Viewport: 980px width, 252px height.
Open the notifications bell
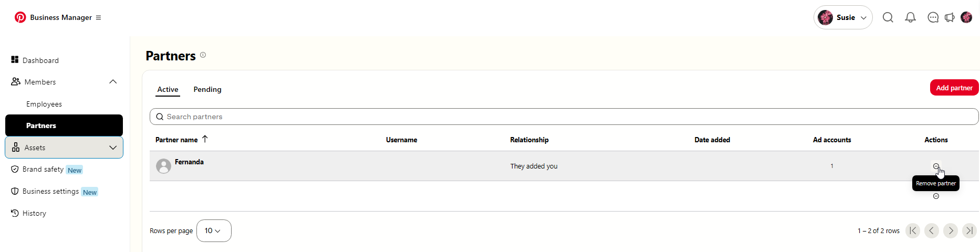(x=910, y=17)
